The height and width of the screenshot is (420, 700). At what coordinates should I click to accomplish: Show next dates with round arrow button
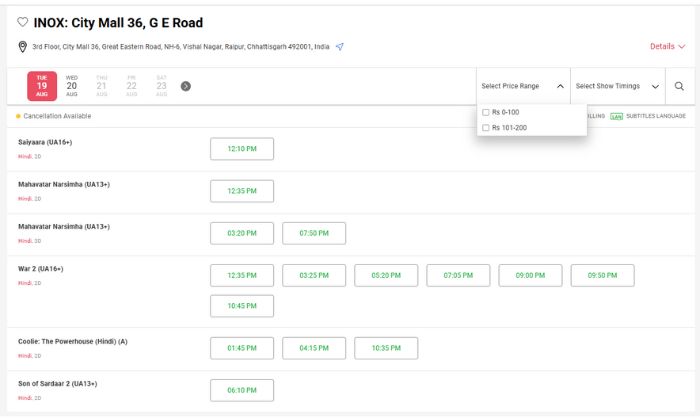click(x=186, y=86)
